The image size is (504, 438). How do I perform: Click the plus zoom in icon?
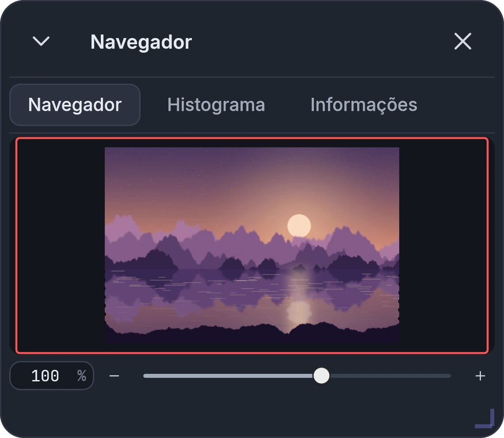pos(480,376)
